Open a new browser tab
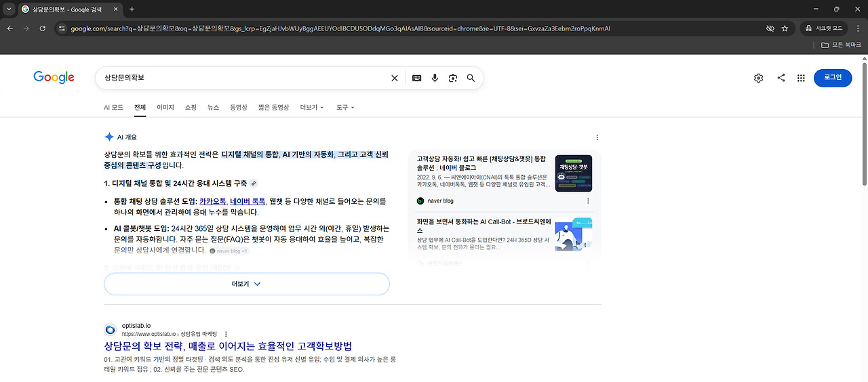This screenshot has width=868, height=382. coord(132,9)
